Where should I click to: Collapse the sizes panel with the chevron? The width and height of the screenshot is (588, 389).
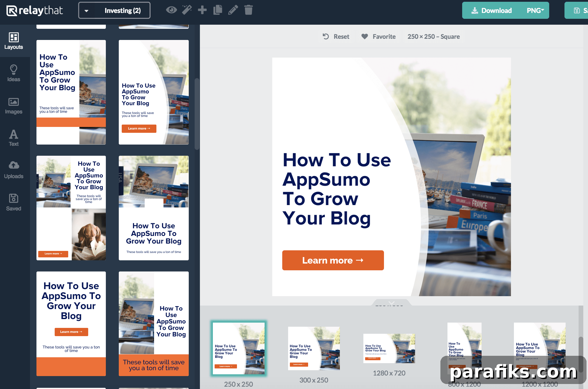tap(391, 303)
